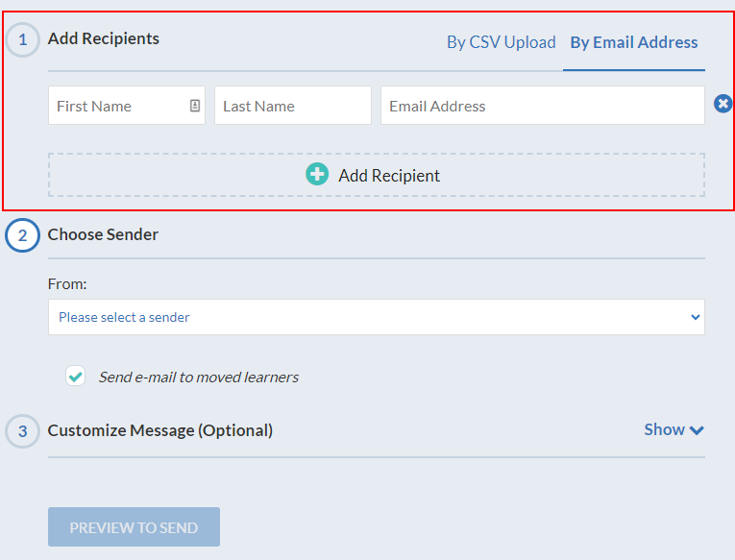Image resolution: width=735 pixels, height=560 pixels.
Task: Click the step 1 circle icon
Action: pos(22,39)
